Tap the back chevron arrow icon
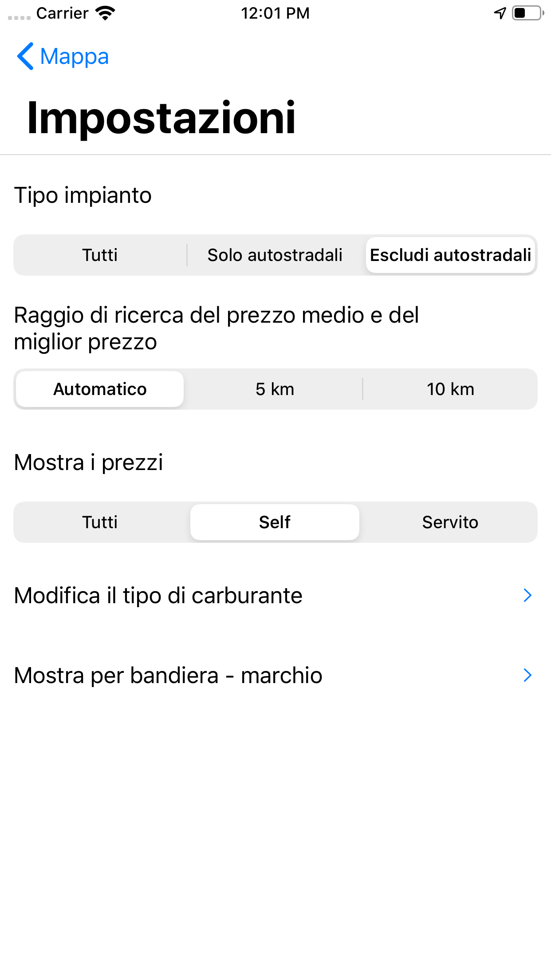The image size is (551, 980). click(25, 56)
